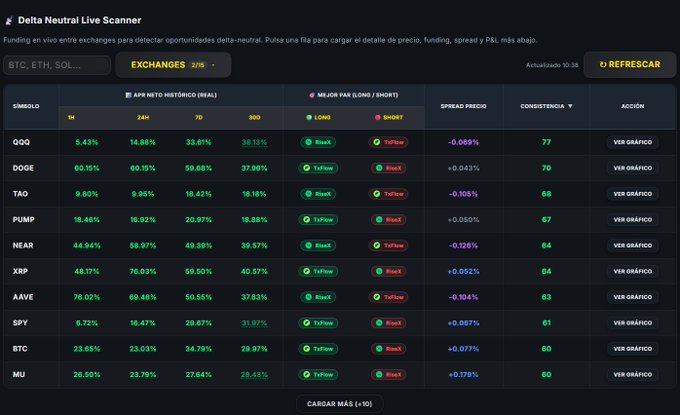The image size is (680, 415).
Task: Click the Delta Neutral Live Scanner title icon
Action: coord(9,20)
